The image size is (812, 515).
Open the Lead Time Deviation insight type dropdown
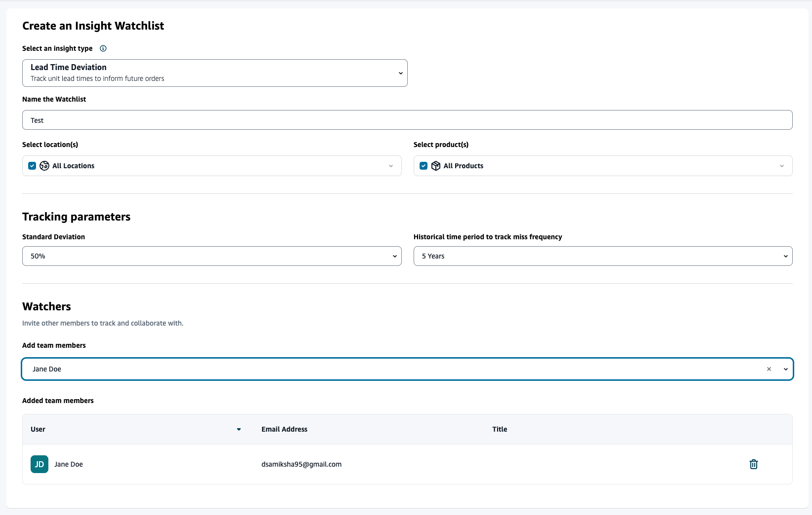[400, 73]
